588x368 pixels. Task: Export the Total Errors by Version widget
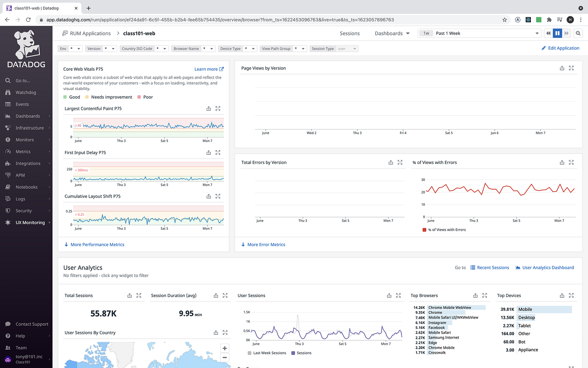click(x=391, y=162)
